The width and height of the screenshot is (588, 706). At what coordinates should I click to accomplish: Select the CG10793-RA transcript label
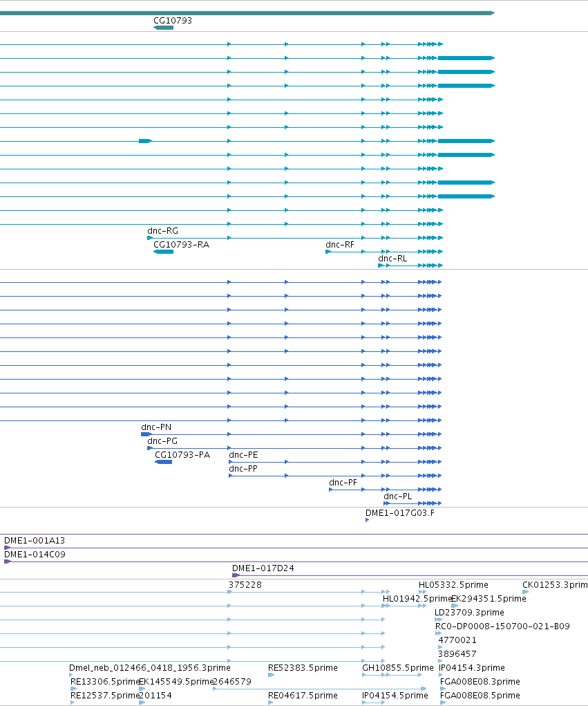pos(181,245)
